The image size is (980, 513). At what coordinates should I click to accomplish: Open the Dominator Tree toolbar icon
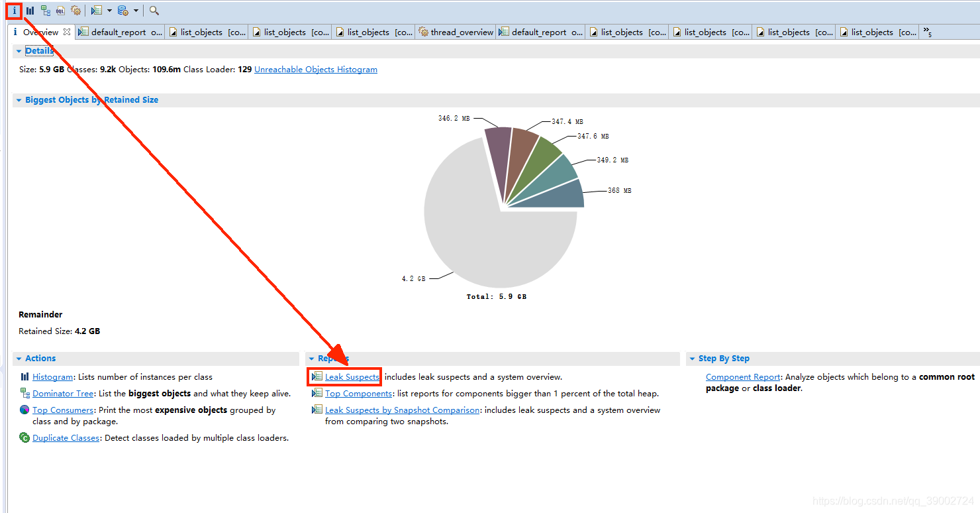pos(45,11)
